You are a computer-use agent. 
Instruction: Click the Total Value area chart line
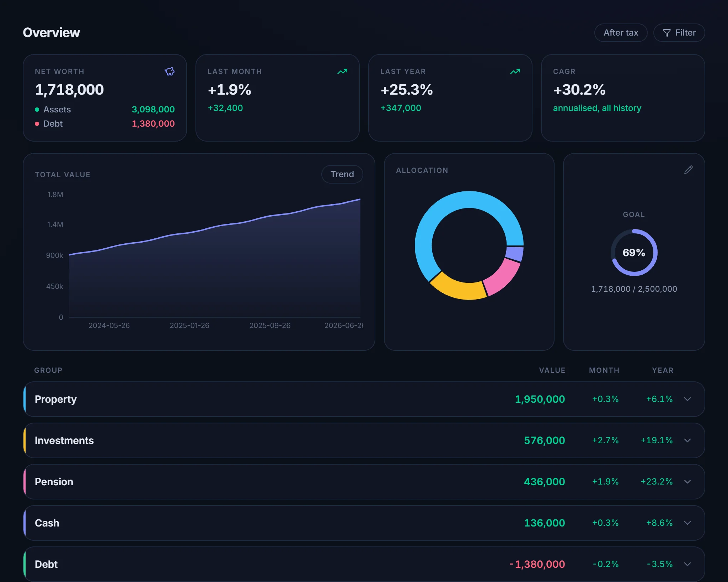point(215,228)
